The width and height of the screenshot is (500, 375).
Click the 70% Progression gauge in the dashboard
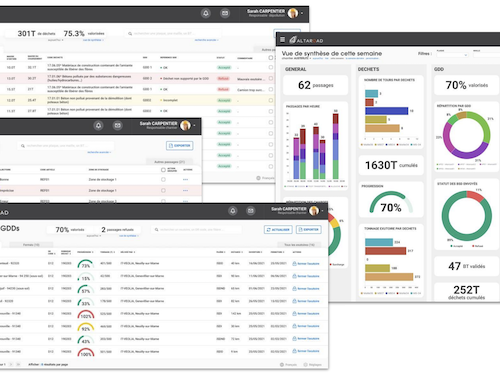[391, 203]
